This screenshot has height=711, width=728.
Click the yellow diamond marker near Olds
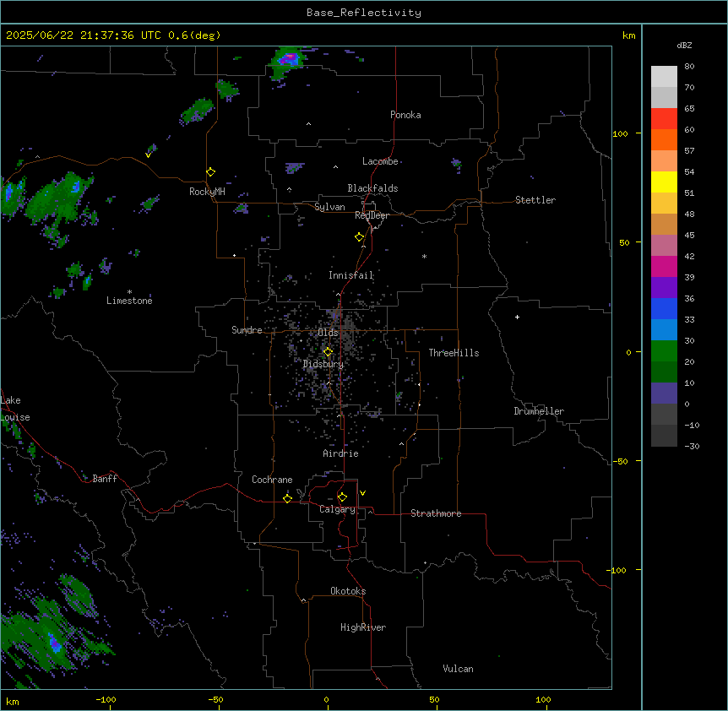pos(328,352)
